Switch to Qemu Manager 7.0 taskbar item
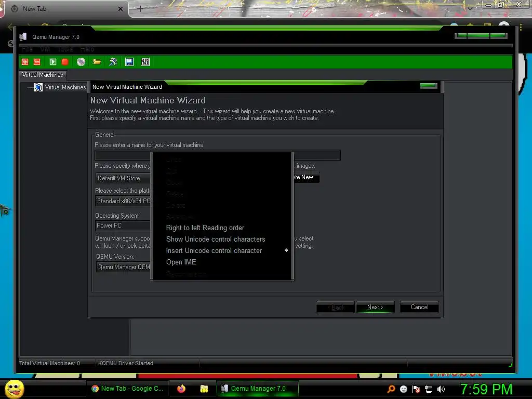 click(x=258, y=389)
